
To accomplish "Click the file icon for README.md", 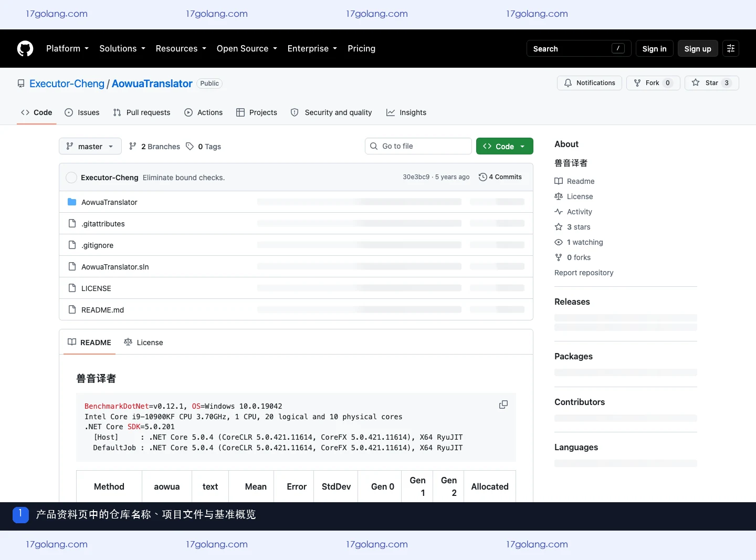I will pyautogui.click(x=72, y=309).
